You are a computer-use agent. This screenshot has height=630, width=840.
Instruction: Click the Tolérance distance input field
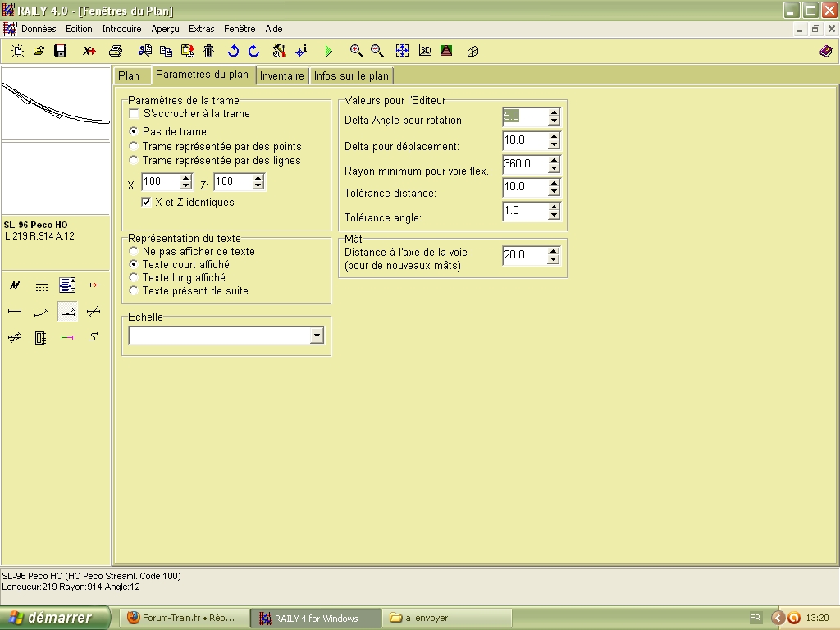(x=525, y=187)
